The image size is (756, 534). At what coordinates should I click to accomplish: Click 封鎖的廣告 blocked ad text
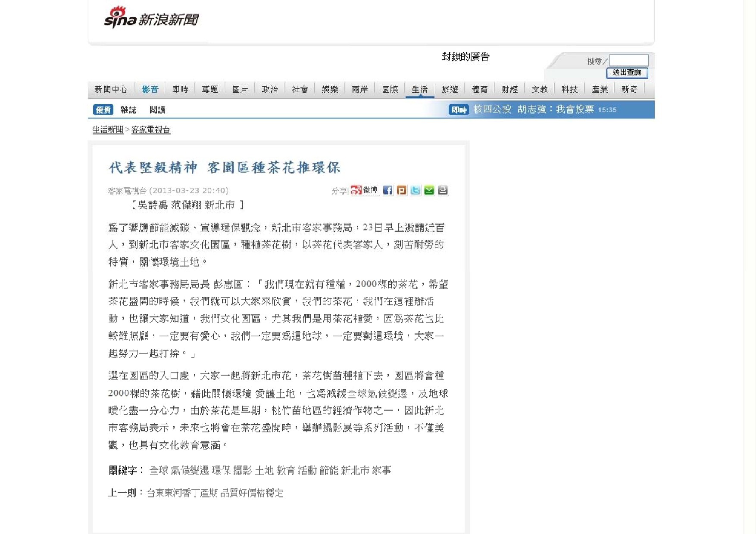coord(466,56)
